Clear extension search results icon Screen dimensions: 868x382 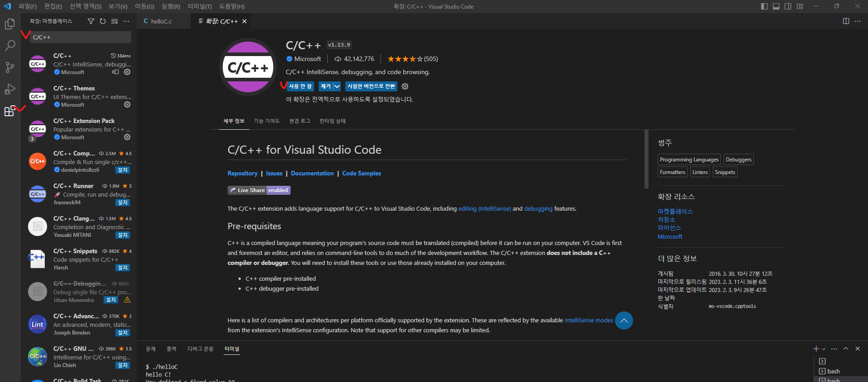pos(114,21)
